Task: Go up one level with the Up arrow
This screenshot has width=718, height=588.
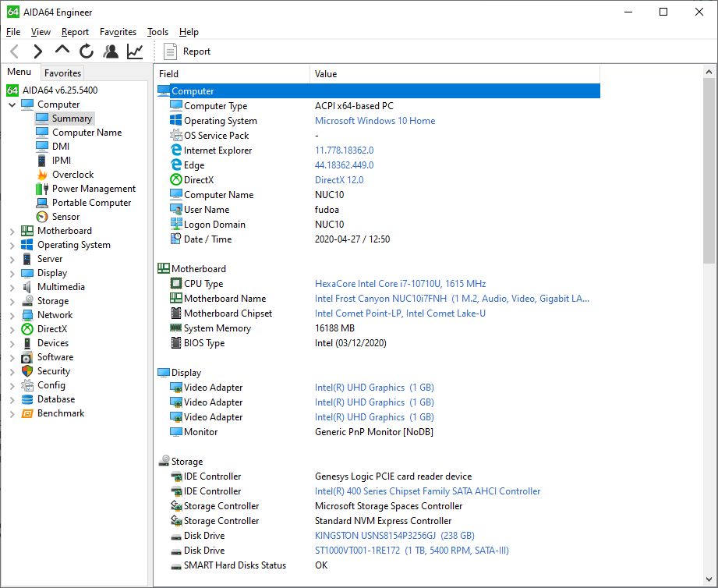Action: 62,51
